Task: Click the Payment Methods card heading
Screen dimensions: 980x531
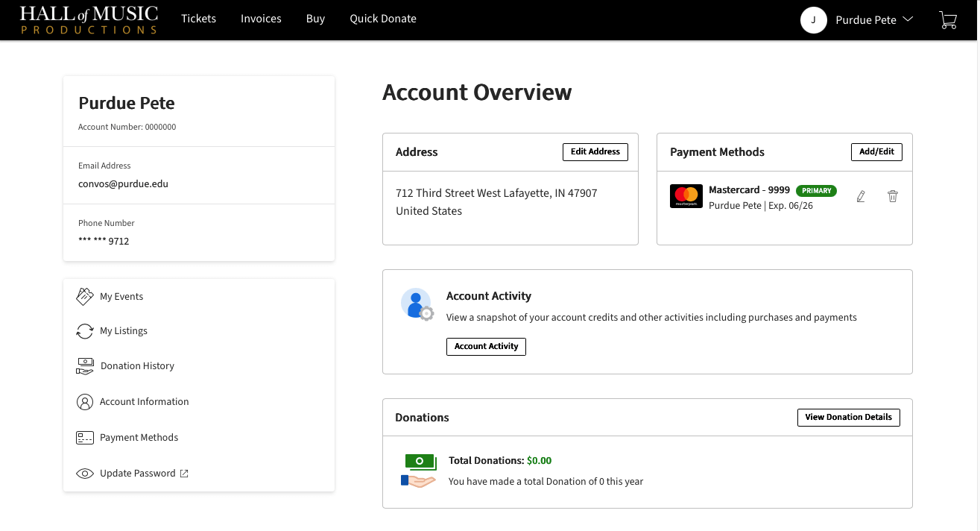Action: tap(717, 152)
